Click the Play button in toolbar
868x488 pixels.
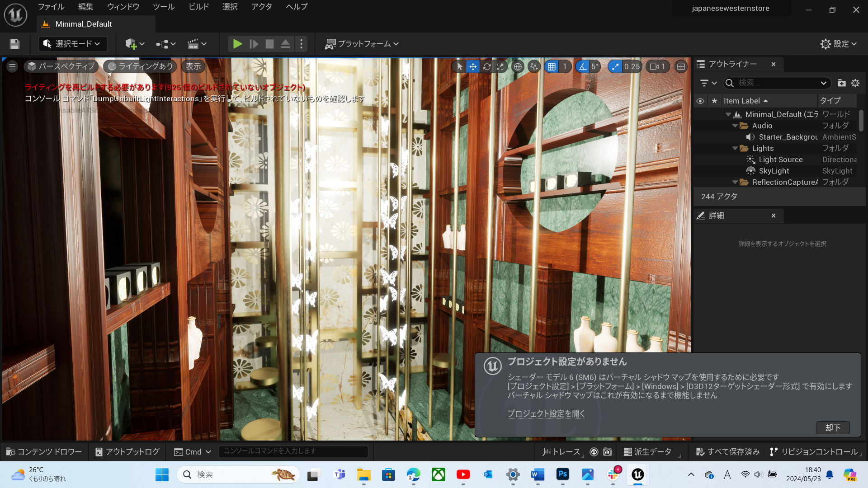pos(237,44)
